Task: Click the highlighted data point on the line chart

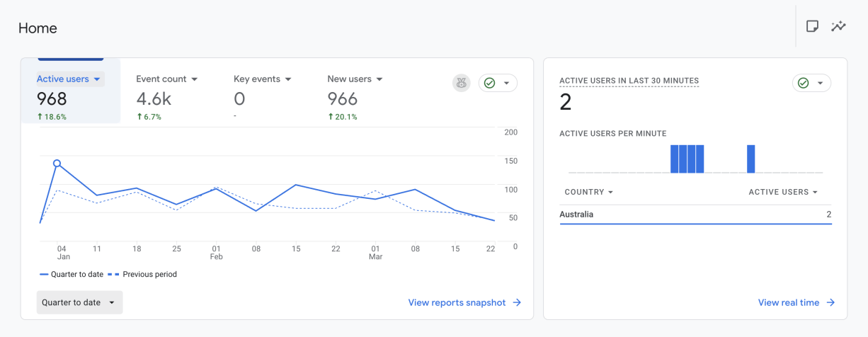Action: [x=57, y=164]
